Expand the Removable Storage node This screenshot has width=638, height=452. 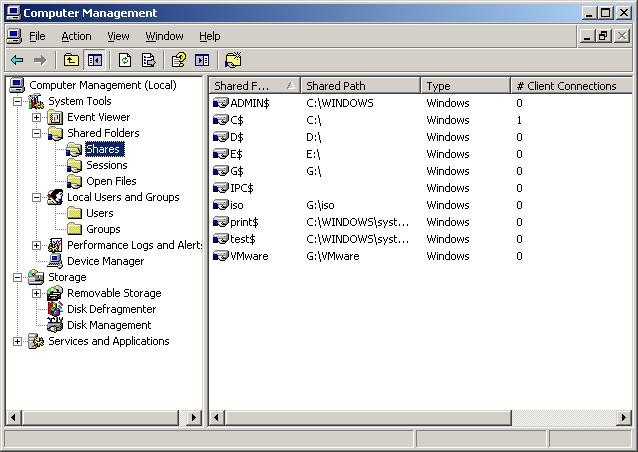36,293
